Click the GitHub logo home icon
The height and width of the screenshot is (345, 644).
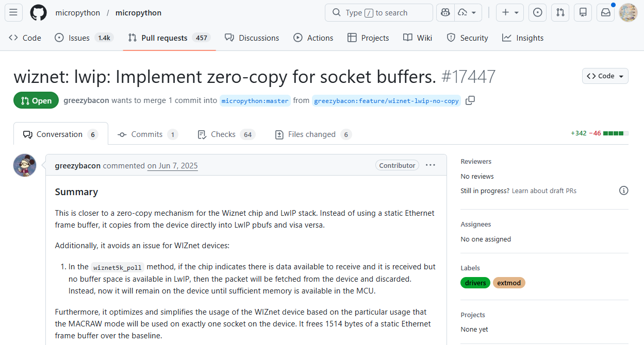(x=38, y=12)
